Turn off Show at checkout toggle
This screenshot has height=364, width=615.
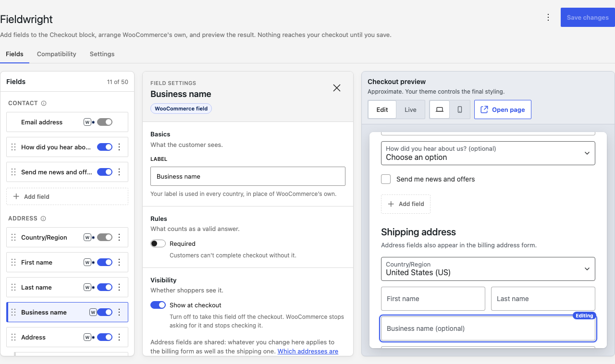click(158, 305)
